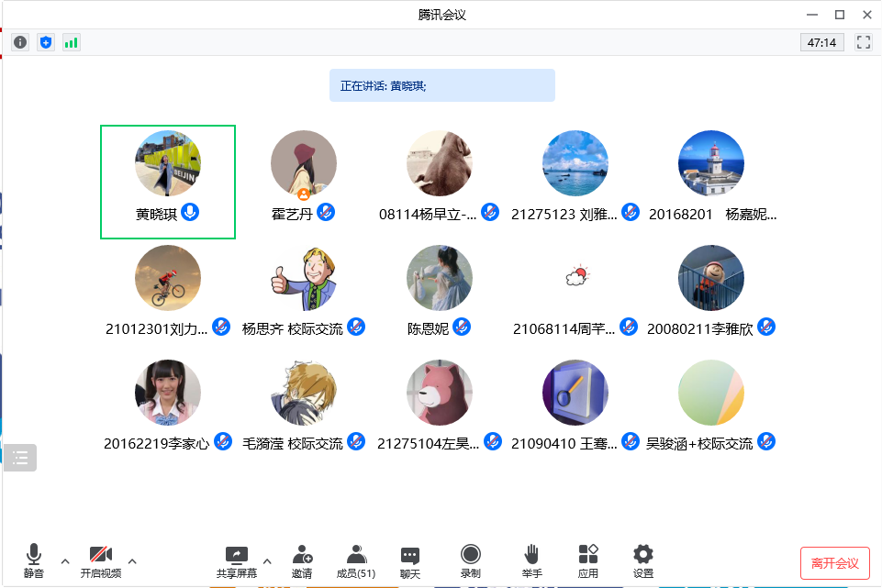Image resolution: width=882 pixels, height=588 pixels.
Task: Expand share options arrow beside 共享屏幕
Action: pos(267,560)
